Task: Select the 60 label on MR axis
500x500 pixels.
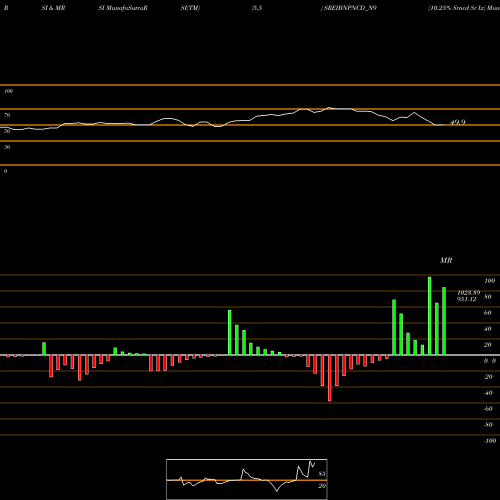Action: pyautogui.click(x=488, y=313)
